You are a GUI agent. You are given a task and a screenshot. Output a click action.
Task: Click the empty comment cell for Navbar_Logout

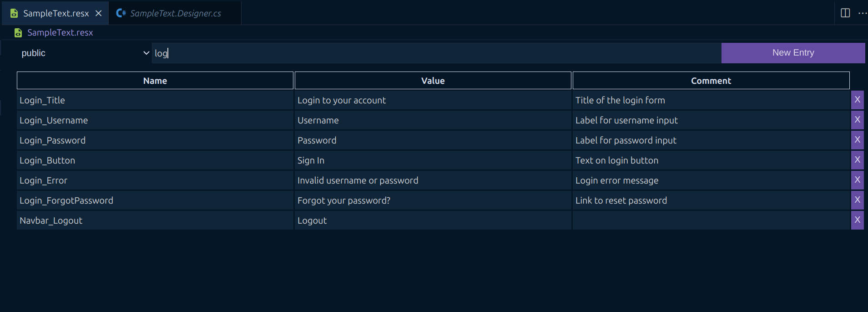[x=710, y=220]
